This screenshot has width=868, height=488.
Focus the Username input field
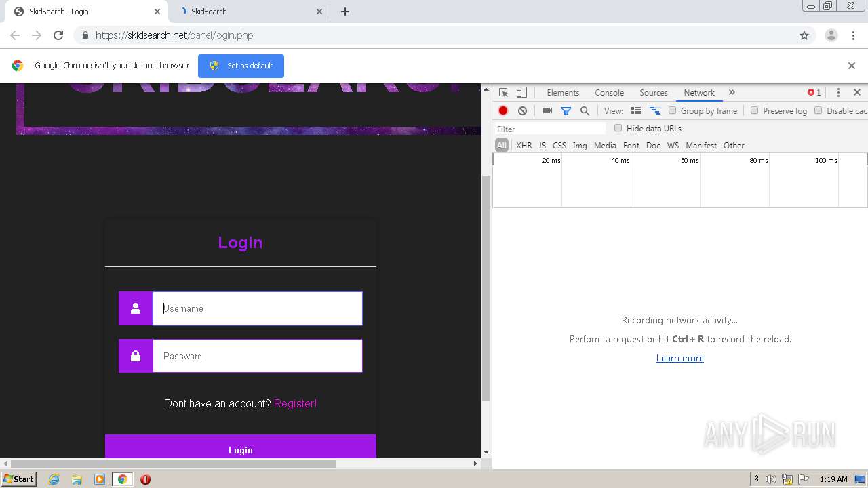pyautogui.click(x=258, y=308)
